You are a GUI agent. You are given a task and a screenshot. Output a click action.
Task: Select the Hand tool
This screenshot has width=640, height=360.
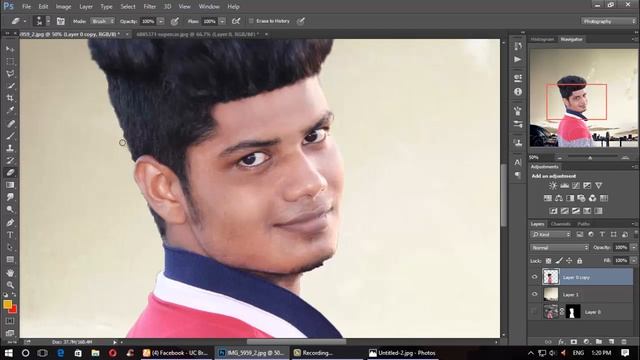[10, 273]
